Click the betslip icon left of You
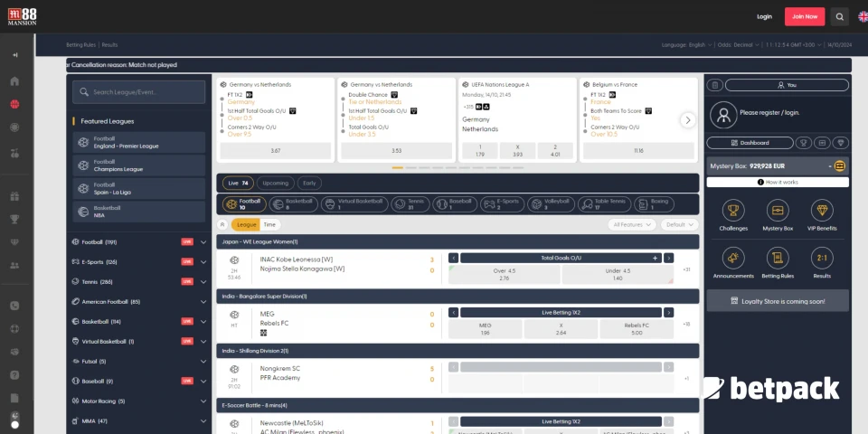Screen dimensions: 868x434 714,85
